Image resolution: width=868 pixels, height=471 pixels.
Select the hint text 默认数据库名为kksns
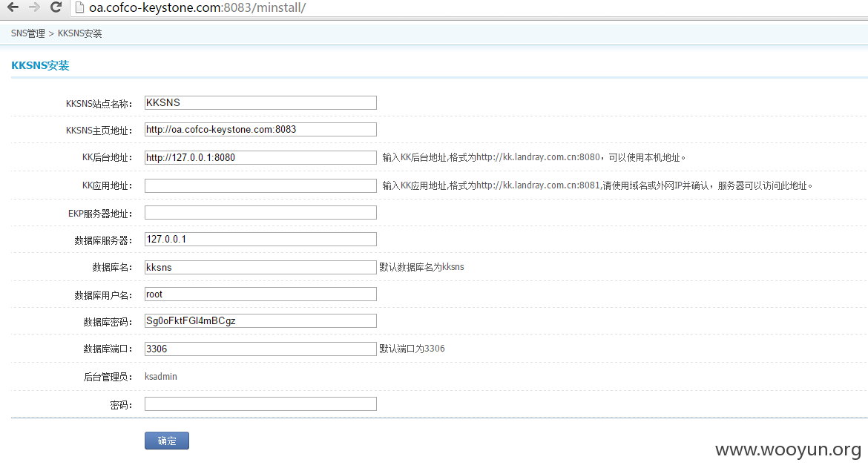point(422,267)
